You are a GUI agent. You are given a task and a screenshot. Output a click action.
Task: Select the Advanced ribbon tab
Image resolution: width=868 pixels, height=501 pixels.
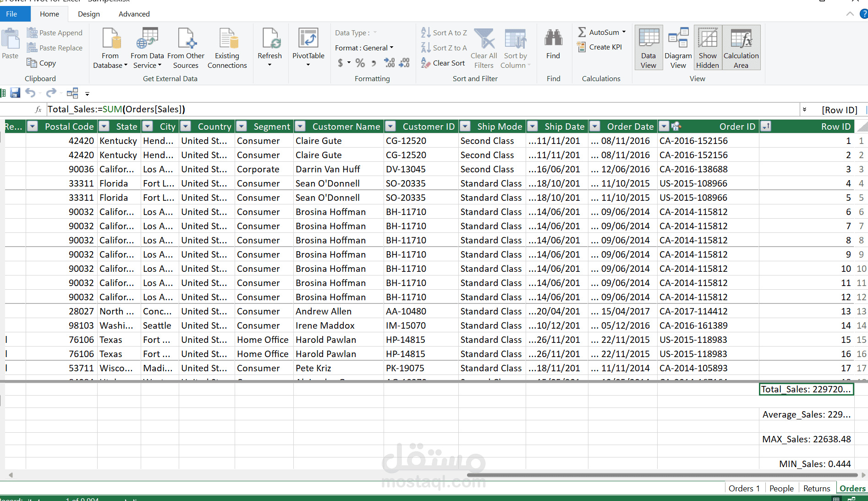coord(134,14)
